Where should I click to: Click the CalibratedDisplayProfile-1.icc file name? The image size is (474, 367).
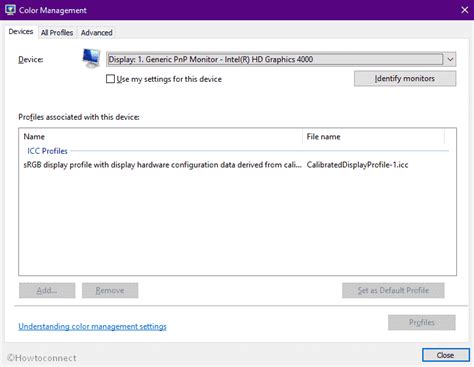click(x=357, y=165)
